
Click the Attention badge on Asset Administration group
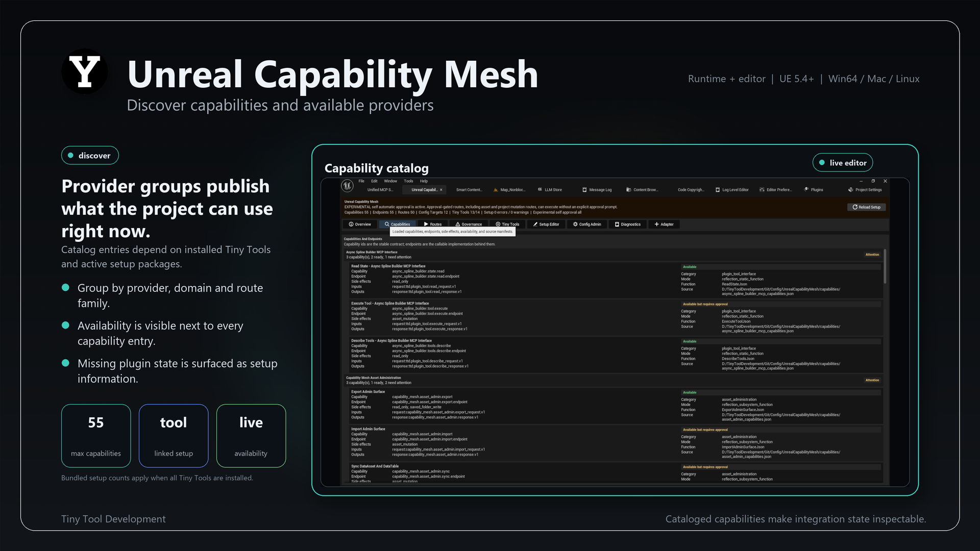coord(872,380)
